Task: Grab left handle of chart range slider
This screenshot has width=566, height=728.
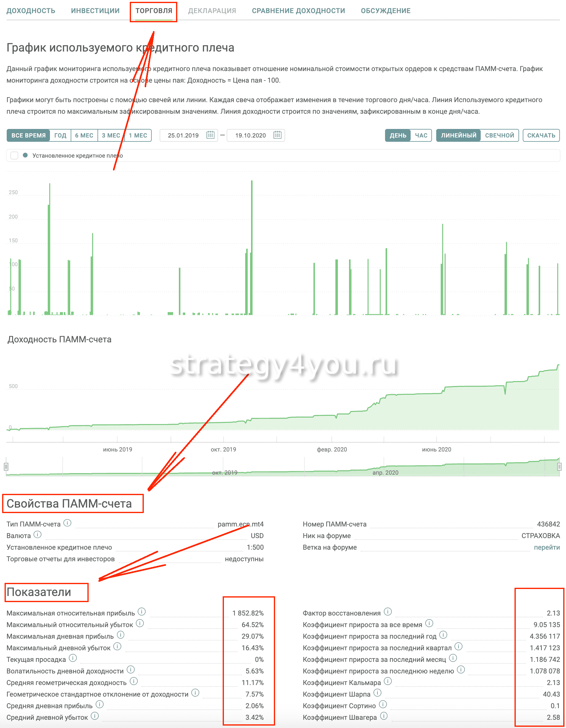Action: click(6, 466)
